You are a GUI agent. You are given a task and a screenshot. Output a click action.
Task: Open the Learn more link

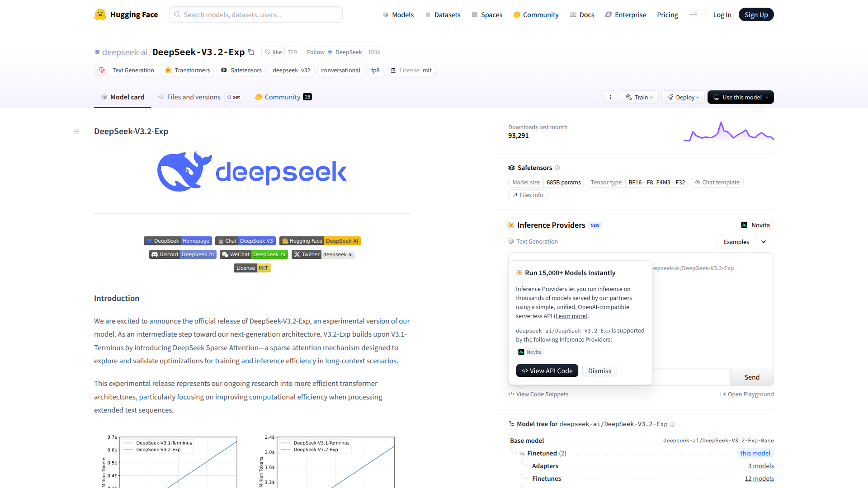[x=570, y=316]
